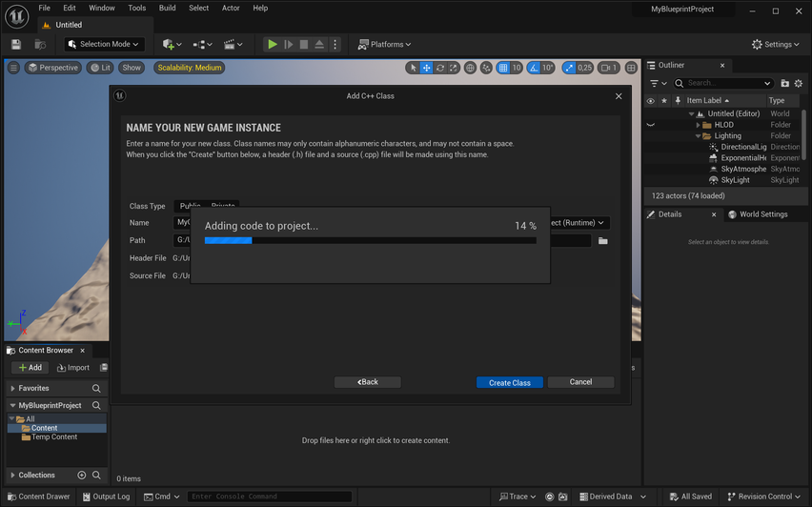Toggle world coordinate system globe icon
Image resolution: width=812 pixels, height=507 pixels.
470,68
